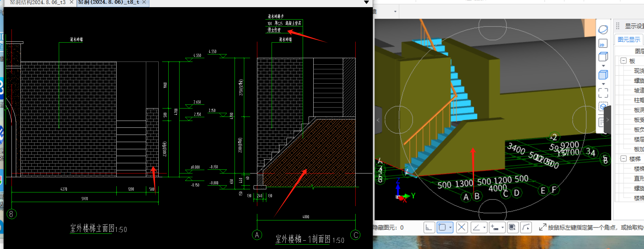Select the wireframe cube display icon
The height and width of the screenshot is (249, 644).
click(x=603, y=57)
